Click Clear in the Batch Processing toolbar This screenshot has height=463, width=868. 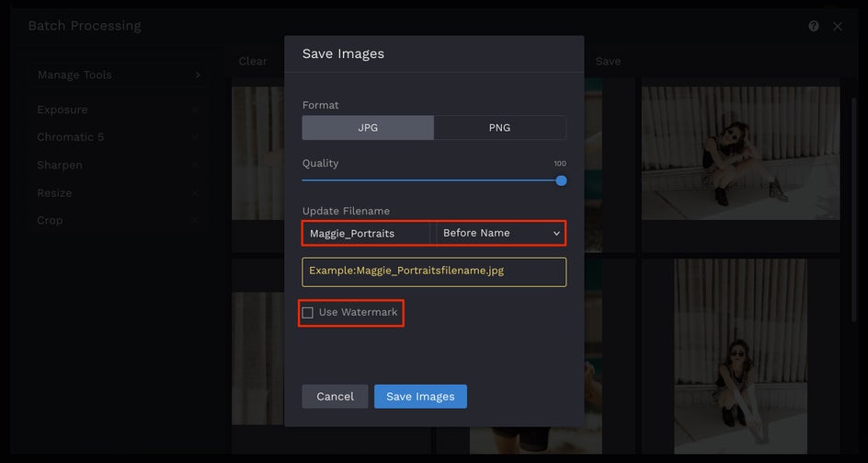(x=253, y=62)
